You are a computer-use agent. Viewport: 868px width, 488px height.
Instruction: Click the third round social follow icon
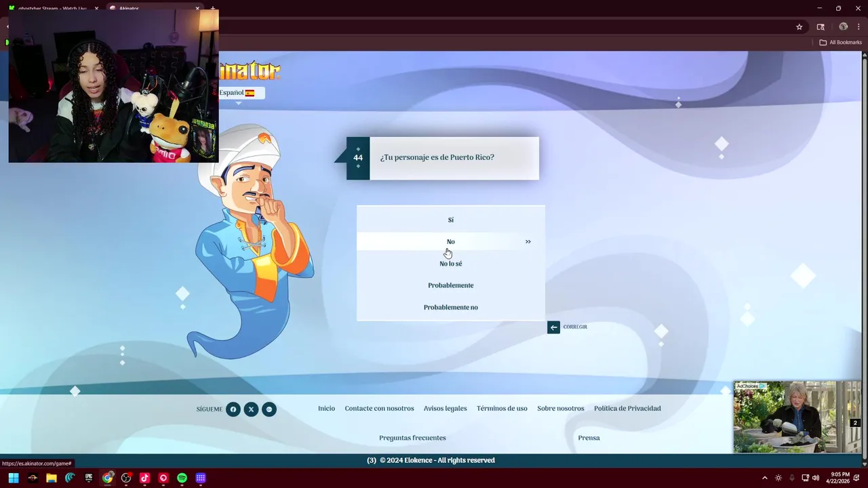tap(269, 409)
